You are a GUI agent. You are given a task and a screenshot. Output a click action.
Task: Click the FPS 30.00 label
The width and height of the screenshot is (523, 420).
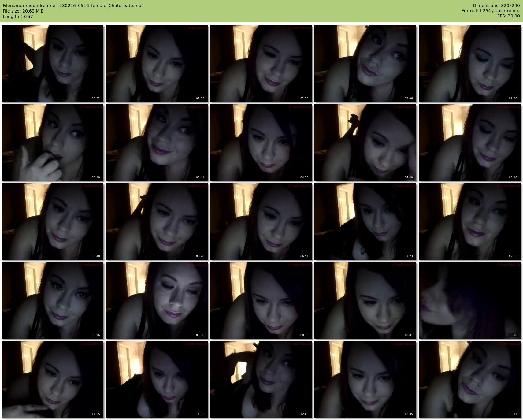pyautogui.click(x=508, y=16)
